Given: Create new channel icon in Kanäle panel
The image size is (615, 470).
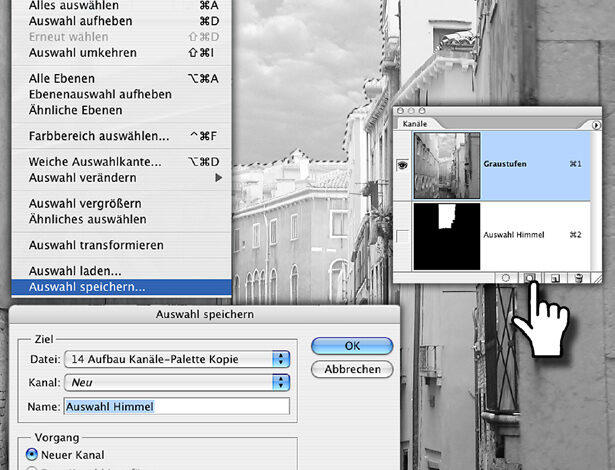Looking at the screenshot, I should coord(555,278).
